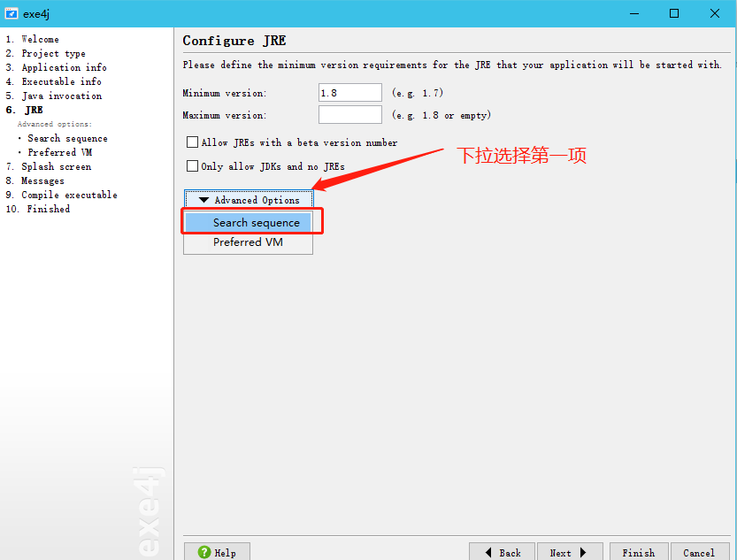Choose Search sequence from the popup menu
This screenshot has height=560, width=737.
click(248, 222)
